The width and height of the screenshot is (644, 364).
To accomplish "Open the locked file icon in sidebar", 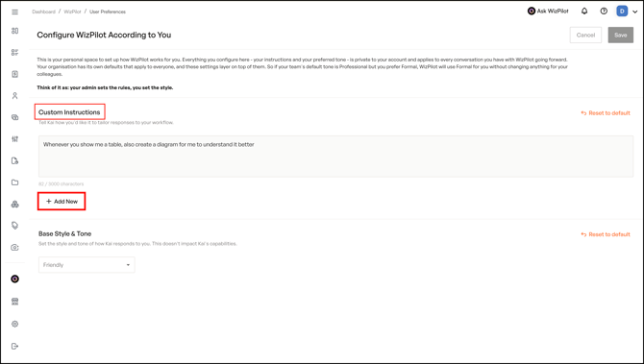I will pyautogui.click(x=14, y=160).
